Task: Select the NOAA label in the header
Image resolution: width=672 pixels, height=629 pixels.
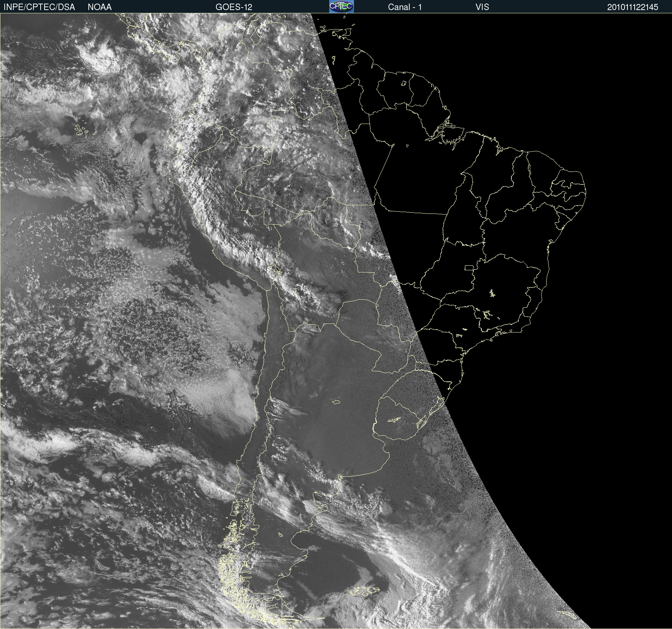Action: [100, 7]
